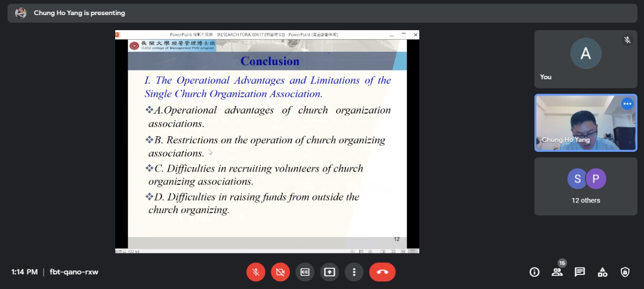Click the university logo on the slide
The image size is (644, 289).
(134, 46)
